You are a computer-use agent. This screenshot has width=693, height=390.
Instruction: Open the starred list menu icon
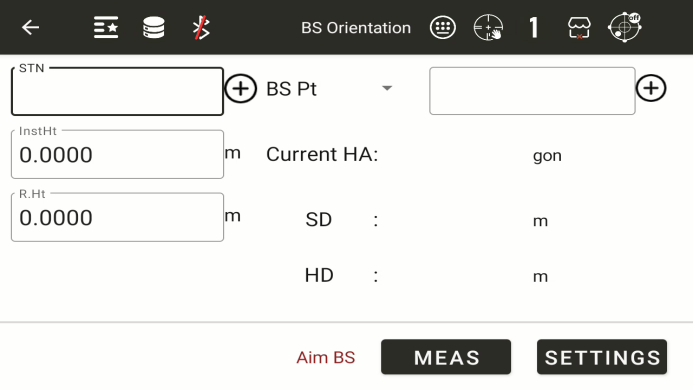coord(106,27)
